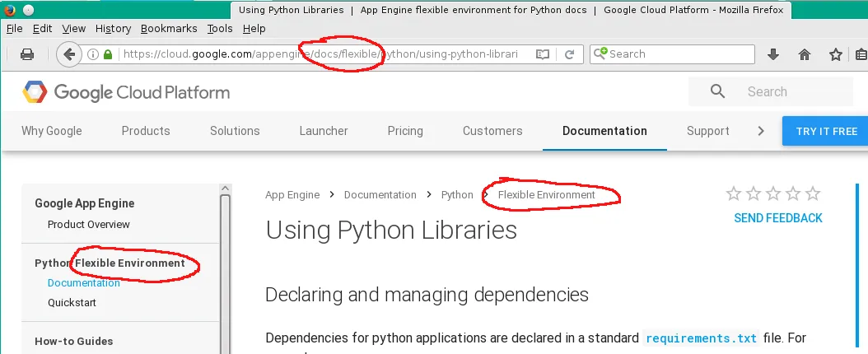Click the Firefox search input field
The width and height of the screenshot is (868, 354).
tap(680, 54)
